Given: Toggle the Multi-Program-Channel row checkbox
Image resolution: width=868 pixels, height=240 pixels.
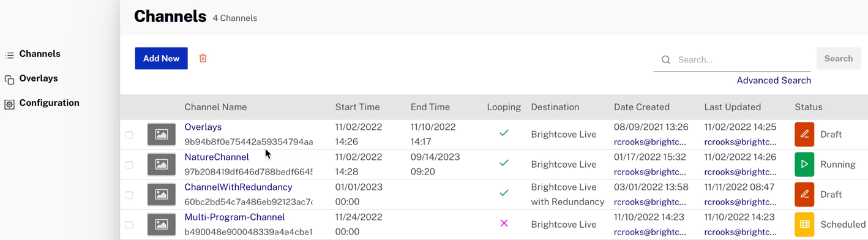Looking at the screenshot, I should pos(129,225).
